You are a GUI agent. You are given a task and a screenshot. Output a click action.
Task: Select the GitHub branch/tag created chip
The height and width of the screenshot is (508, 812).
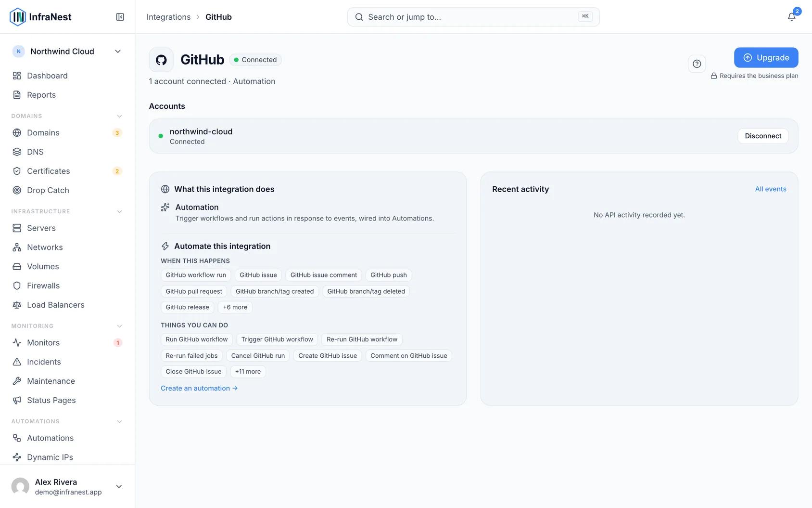tap(275, 291)
